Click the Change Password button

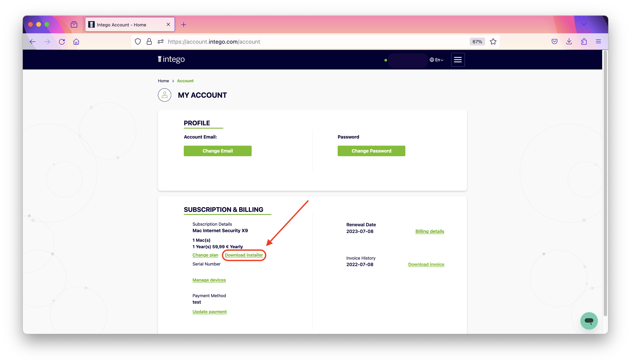point(371,151)
